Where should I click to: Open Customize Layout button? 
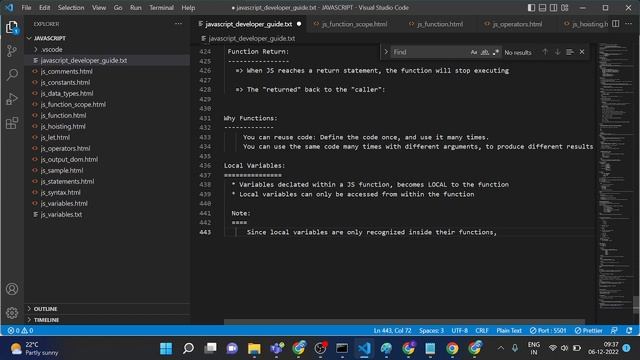coord(564,8)
